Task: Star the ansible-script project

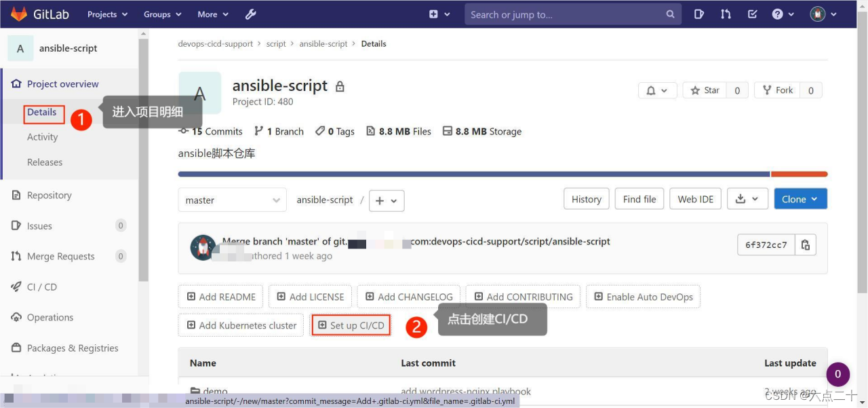Action: [x=705, y=90]
